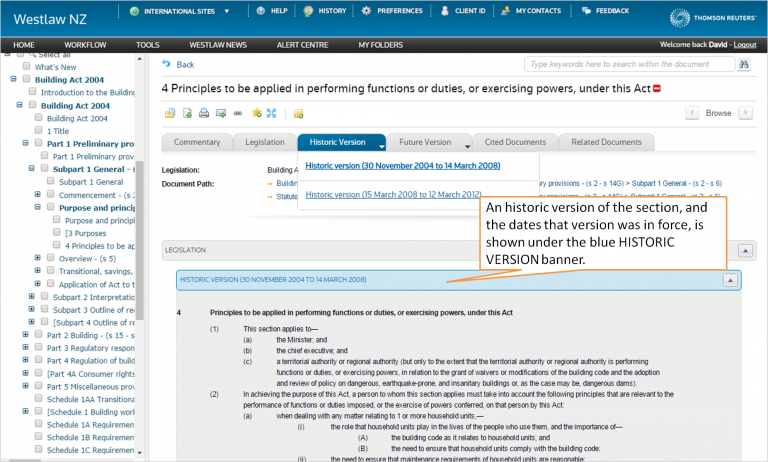The width and height of the screenshot is (768, 462).
Task: Open the Future Version tab dropdown arrow
Action: point(467,146)
